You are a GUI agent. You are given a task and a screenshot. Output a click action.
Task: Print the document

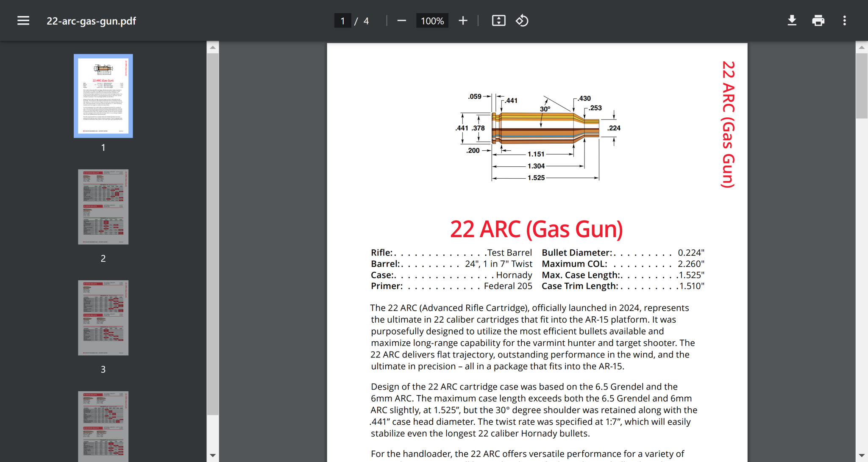click(818, 21)
